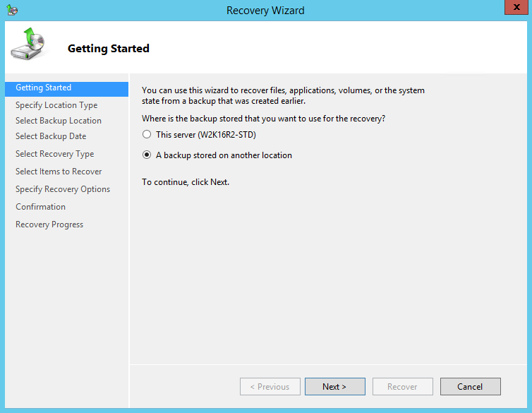This screenshot has width=532, height=413.
Task: Click the Recovery Wizard title bar icon
Action: pos(12,11)
